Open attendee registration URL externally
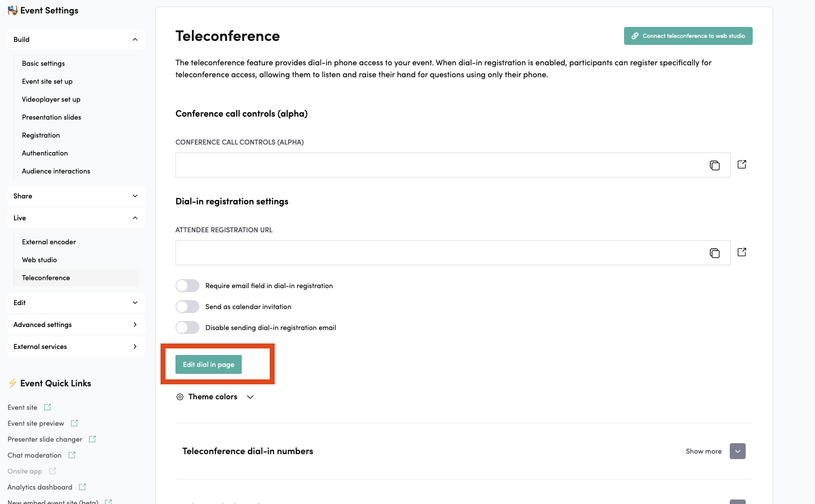The height and width of the screenshot is (504, 815). (742, 252)
